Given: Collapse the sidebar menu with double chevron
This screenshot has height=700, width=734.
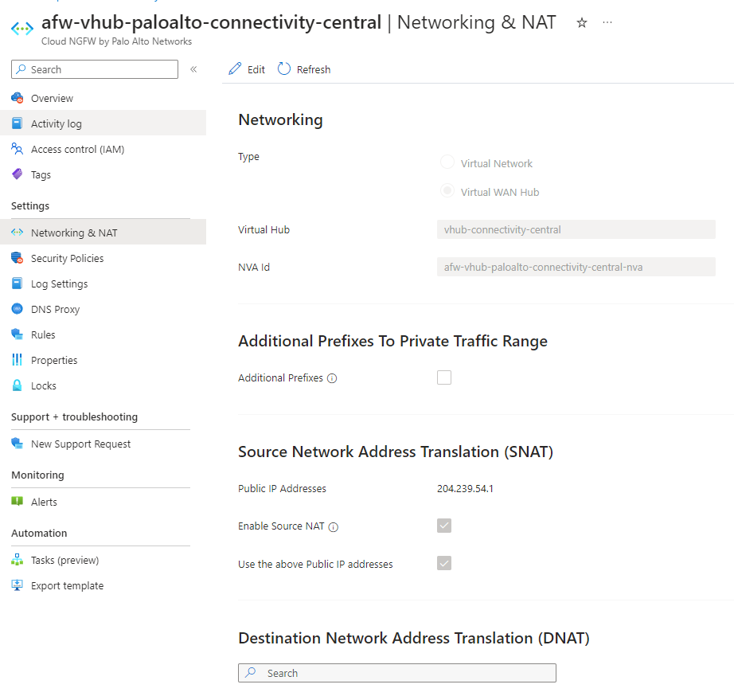Looking at the screenshot, I should 193,69.
